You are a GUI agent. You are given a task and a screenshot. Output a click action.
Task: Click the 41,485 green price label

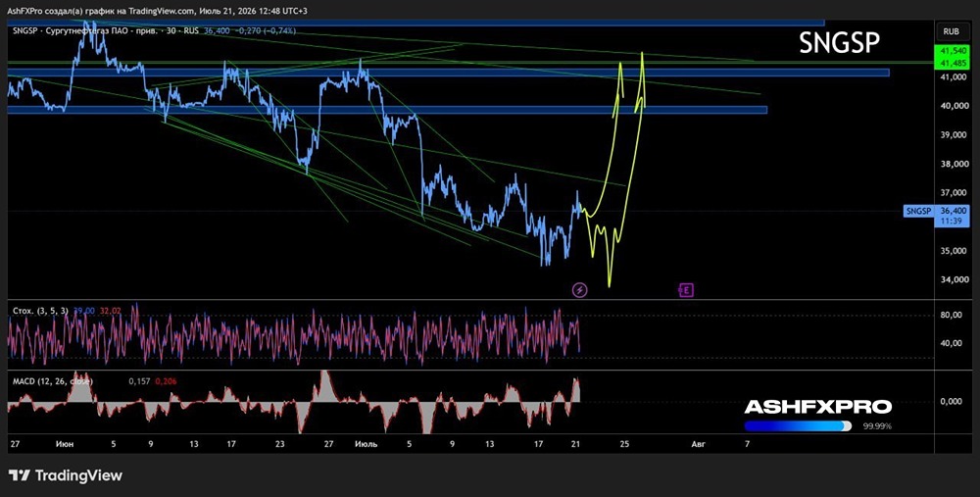[x=950, y=63]
